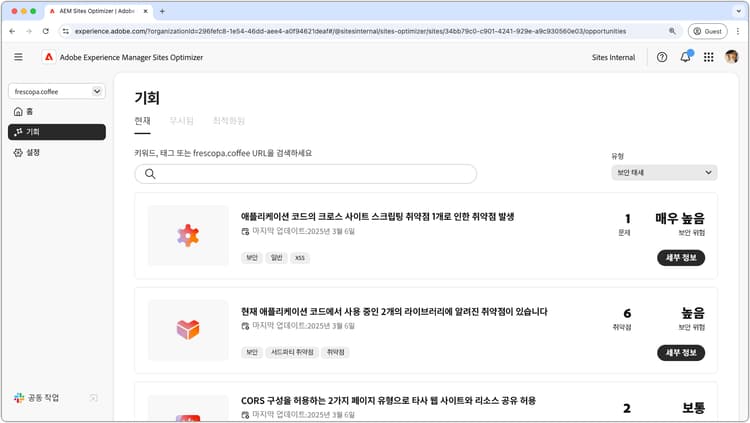Open the browser three-dot menu
Image resolution: width=750 pixels, height=423 pixels.
coord(738,31)
